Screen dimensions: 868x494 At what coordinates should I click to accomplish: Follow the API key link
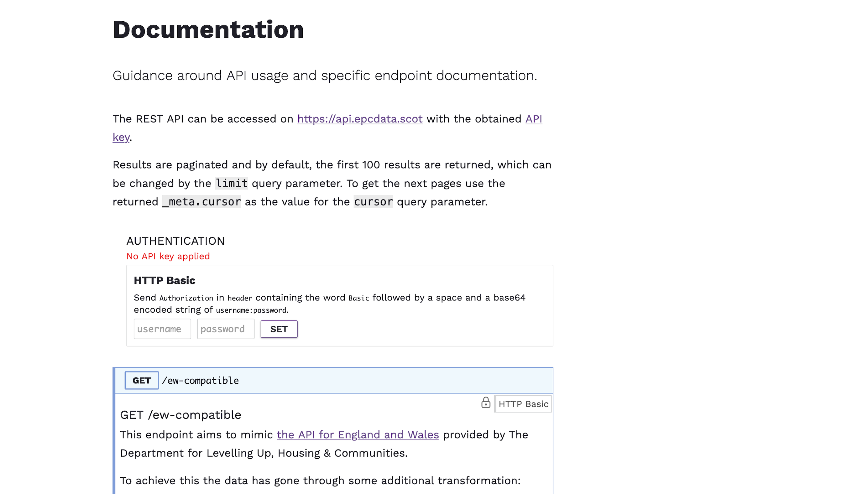coord(533,119)
